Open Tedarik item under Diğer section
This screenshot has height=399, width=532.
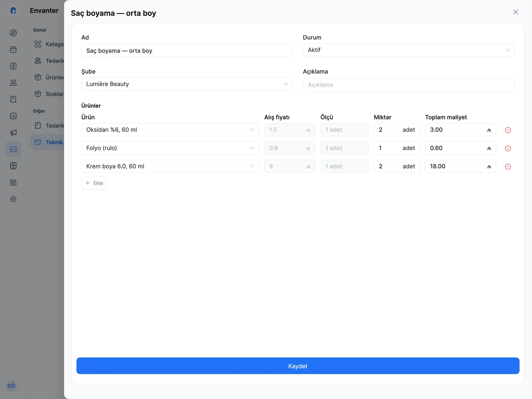(x=49, y=126)
